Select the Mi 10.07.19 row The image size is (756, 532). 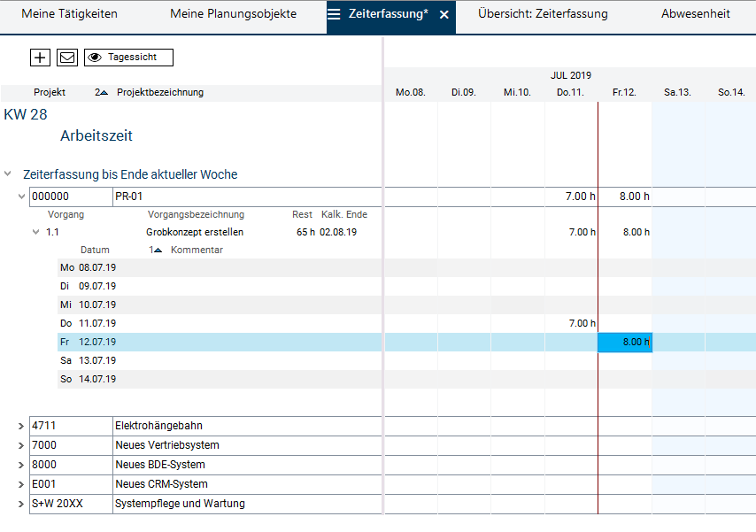(x=220, y=305)
